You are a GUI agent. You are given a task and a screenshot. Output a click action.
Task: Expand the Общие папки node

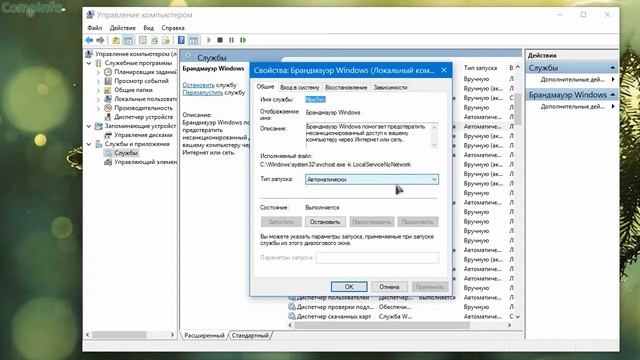click(x=98, y=90)
